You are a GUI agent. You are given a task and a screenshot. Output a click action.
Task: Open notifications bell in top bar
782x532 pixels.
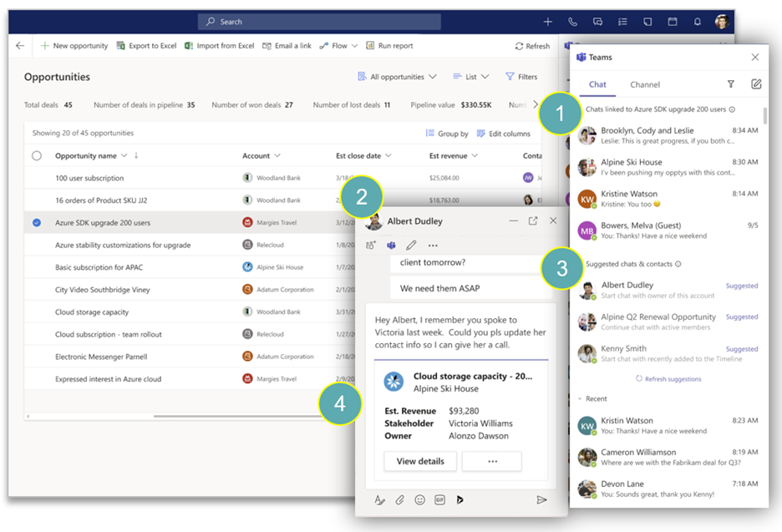click(x=698, y=22)
